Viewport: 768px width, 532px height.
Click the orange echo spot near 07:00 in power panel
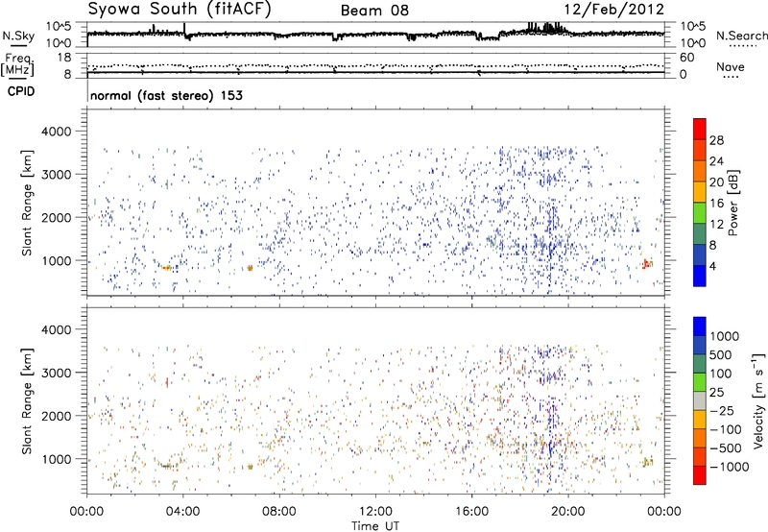250,268
